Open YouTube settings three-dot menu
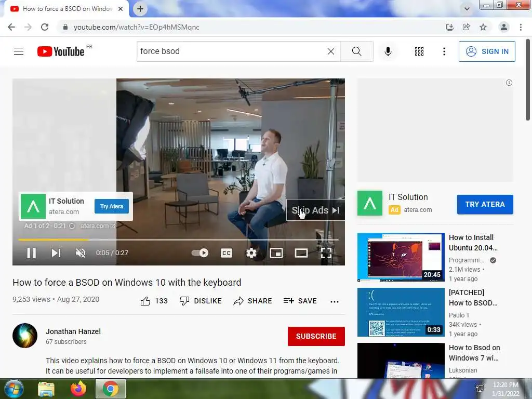Screen dimensions: 532x399 pyautogui.click(x=444, y=51)
